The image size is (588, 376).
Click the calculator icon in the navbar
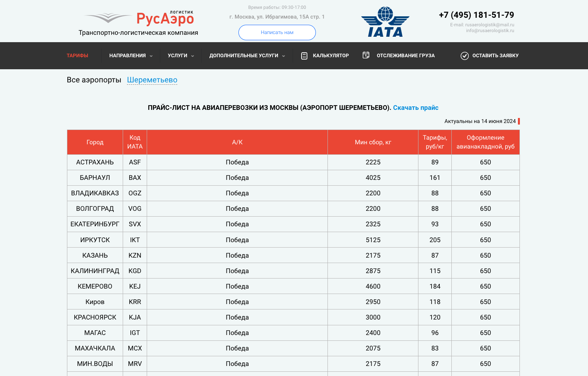tap(304, 56)
